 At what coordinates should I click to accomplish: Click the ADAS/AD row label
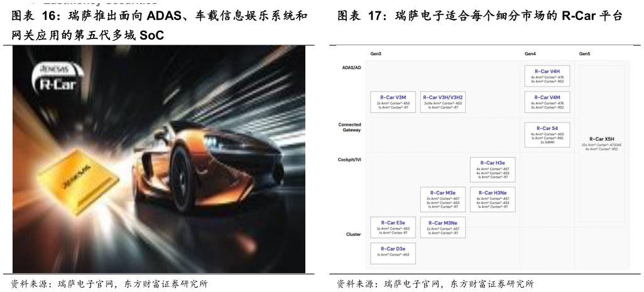pyautogui.click(x=350, y=67)
